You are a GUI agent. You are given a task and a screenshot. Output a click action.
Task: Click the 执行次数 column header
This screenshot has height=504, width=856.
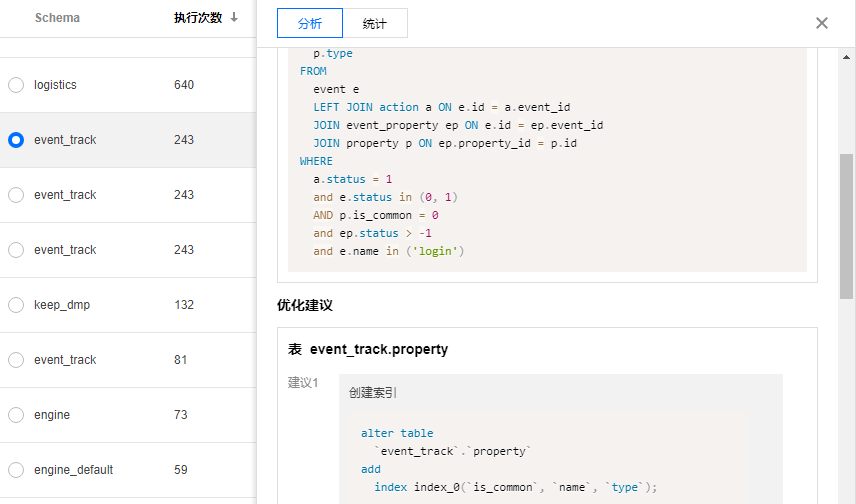[x=200, y=18]
